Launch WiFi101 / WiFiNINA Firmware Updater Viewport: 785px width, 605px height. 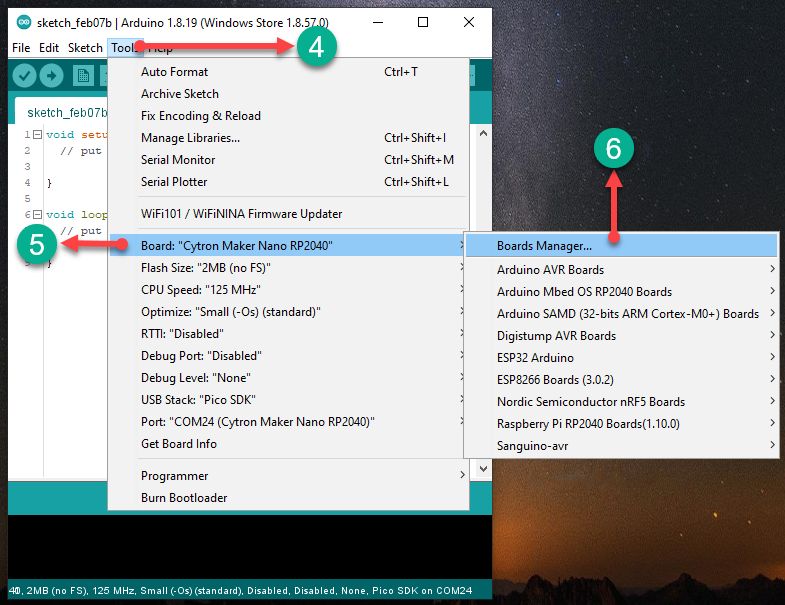click(x=288, y=214)
